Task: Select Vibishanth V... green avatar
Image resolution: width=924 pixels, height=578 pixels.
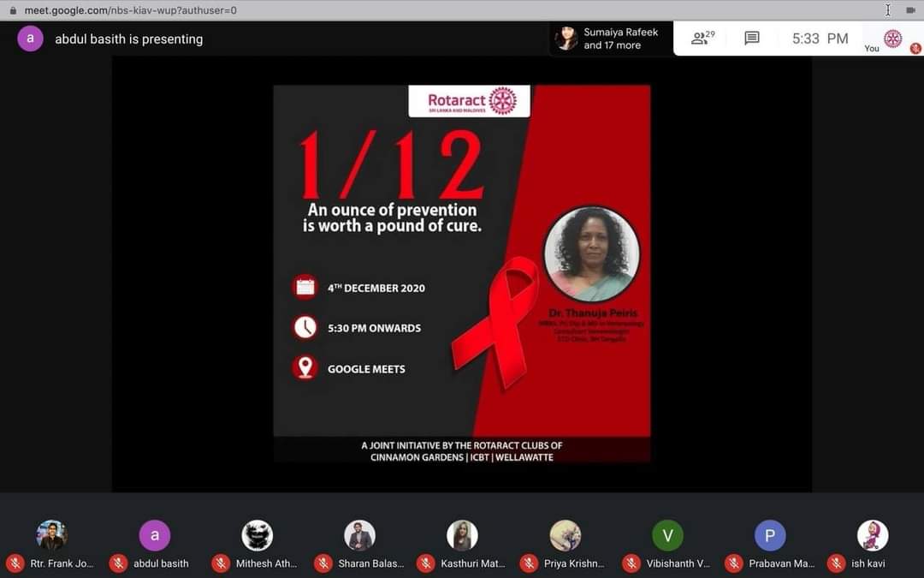Action: (x=667, y=535)
